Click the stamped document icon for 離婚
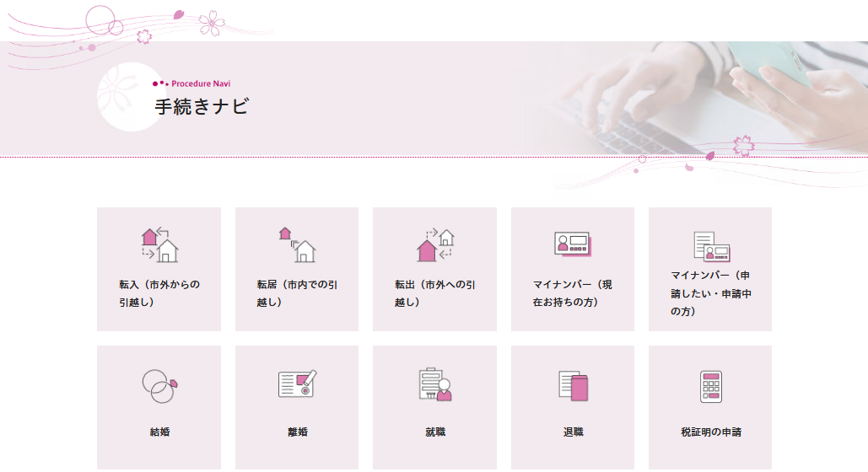 (297, 383)
